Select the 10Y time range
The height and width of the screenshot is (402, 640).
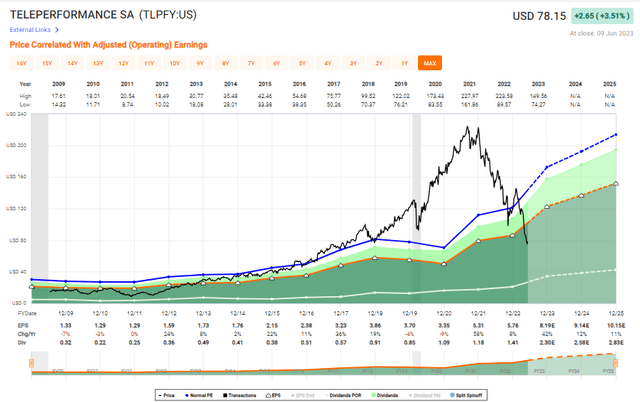(175, 63)
